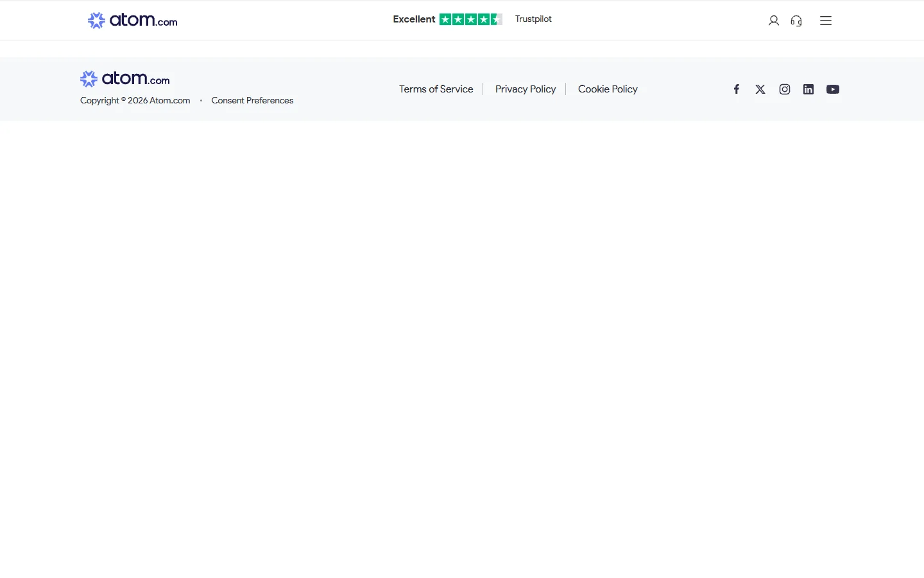Open the Privacy Policy link
Image resolution: width=924 pixels, height=578 pixels.
click(525, 89)
